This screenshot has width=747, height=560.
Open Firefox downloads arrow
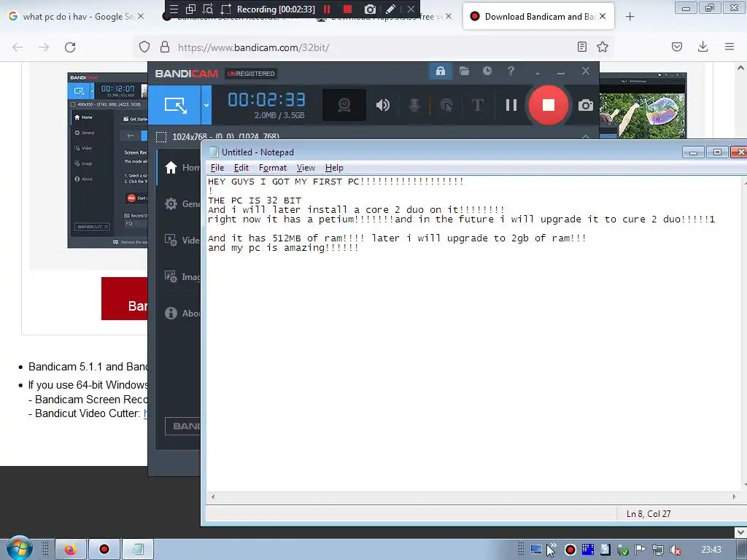point(703,47)
